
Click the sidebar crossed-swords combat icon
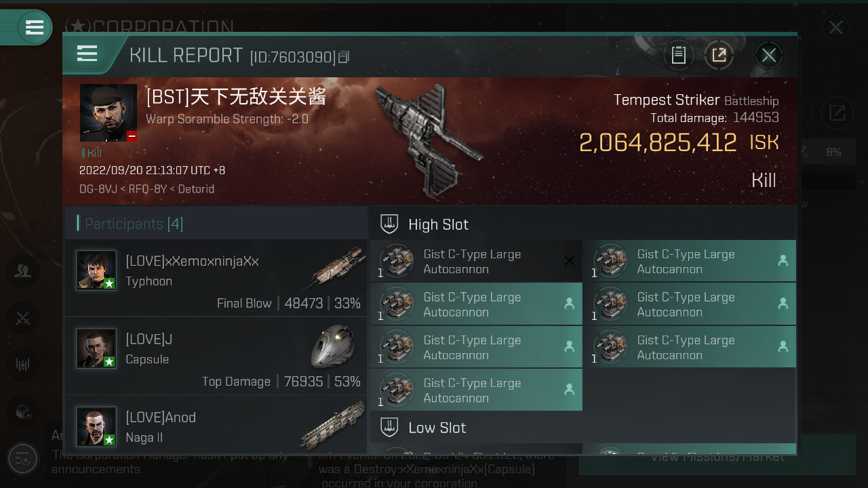[23, 318]
